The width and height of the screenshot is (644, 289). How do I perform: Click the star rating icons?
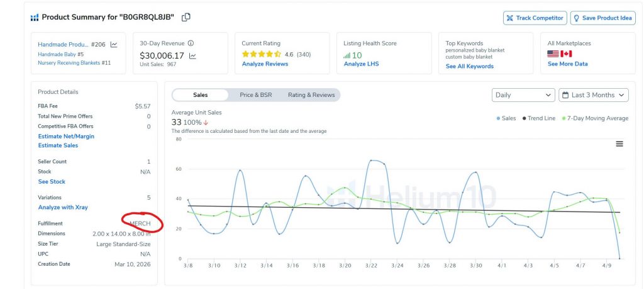pos(262,54)
